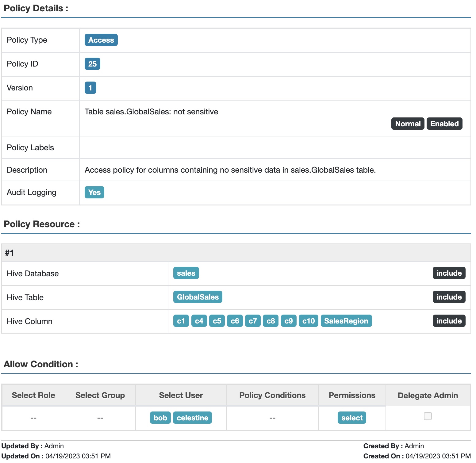The image size is (476, 463).
Task: Click the Permissions column header
Action: 352,395
